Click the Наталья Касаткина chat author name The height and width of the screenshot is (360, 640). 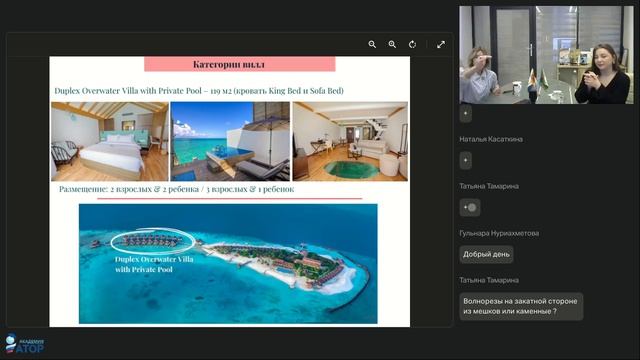491,139
